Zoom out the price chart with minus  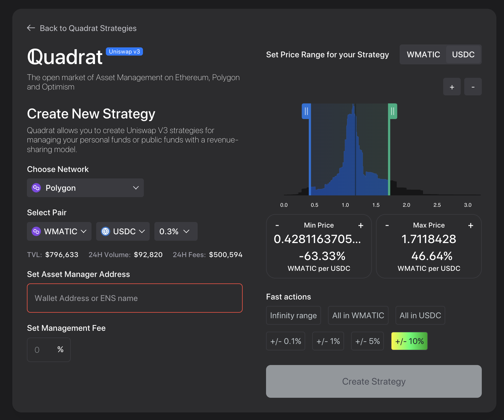[x=473, y=87]
